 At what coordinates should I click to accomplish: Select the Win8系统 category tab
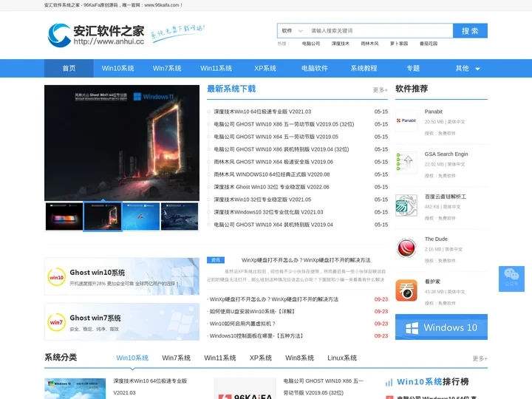click(299, 358)
